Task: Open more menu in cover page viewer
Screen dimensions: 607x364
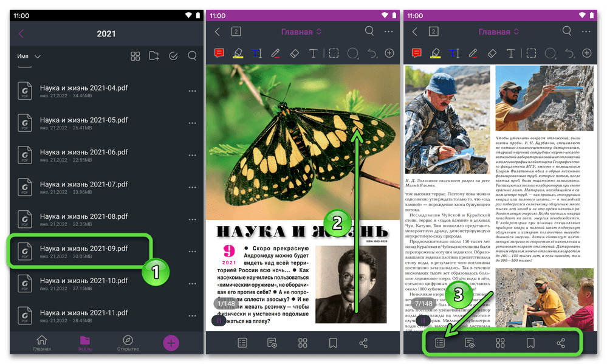Action: pos(389,32)
